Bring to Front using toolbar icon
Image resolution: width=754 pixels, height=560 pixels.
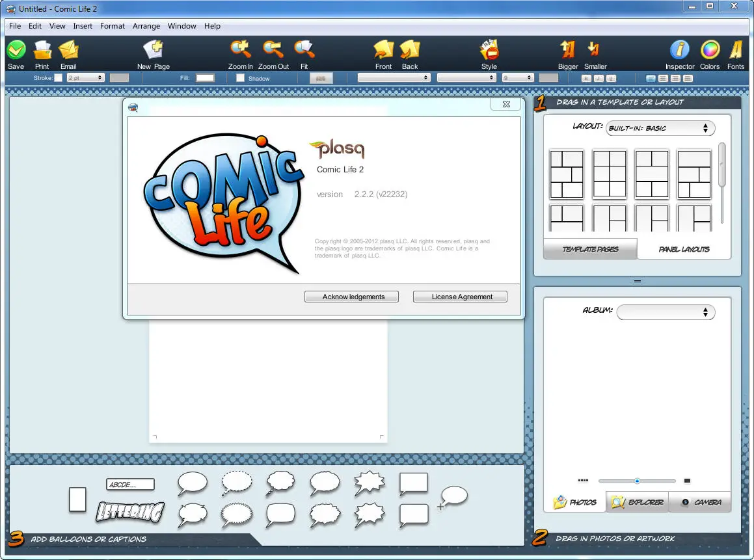[384, 50]
